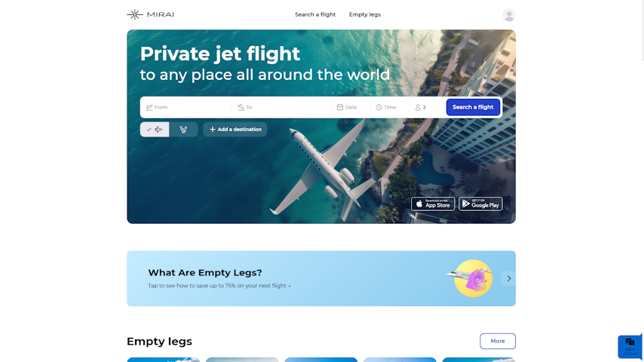The image size is (644, 362).
Task: Click into the To destination field
Action: (283, 107)
